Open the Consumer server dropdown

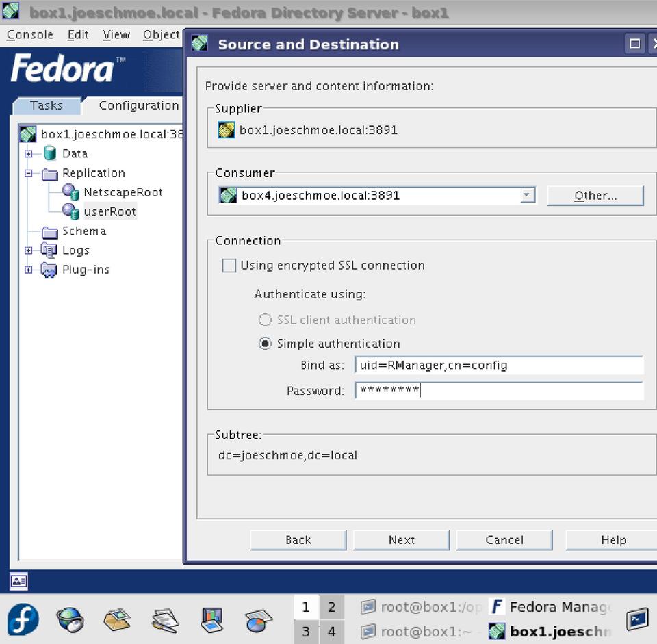[527, 196]
